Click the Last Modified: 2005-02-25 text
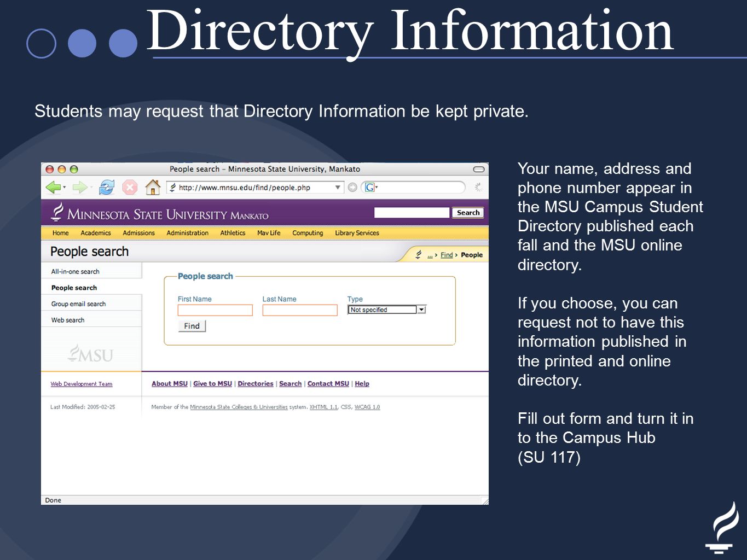The width and height of the screenshot is (747, 560). [83, 407]
